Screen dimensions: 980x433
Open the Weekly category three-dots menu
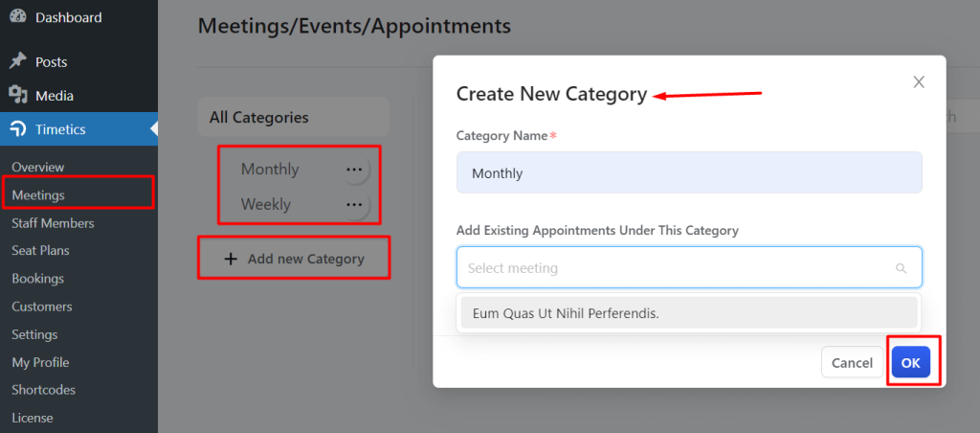[354, 204]
